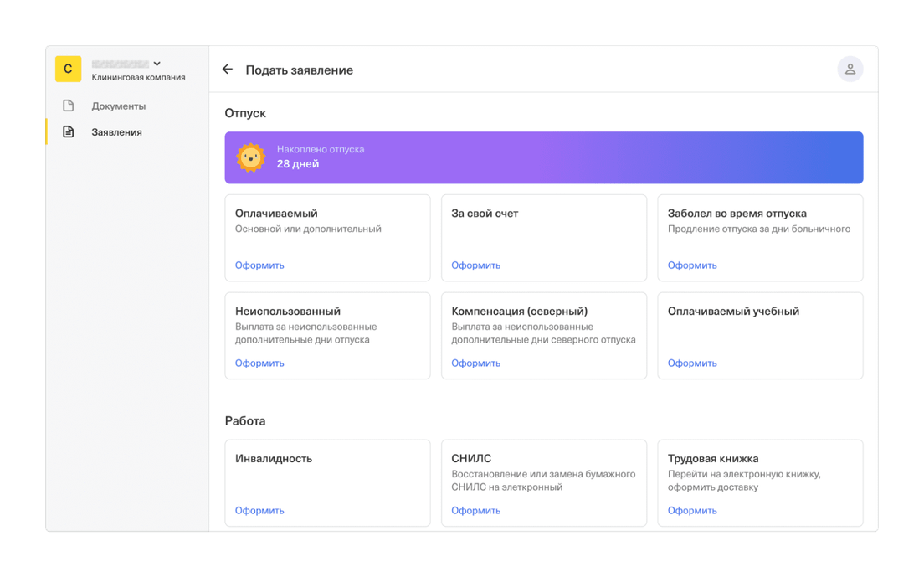
Task: Click the Оплачиваемый учебный card title
Action: click(x=733, y=312)
